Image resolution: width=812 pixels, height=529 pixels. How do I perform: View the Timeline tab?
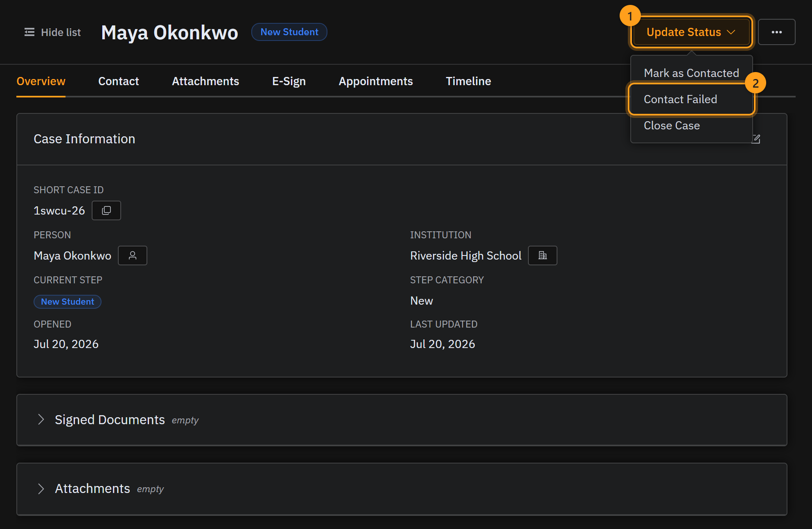[469, 81]
